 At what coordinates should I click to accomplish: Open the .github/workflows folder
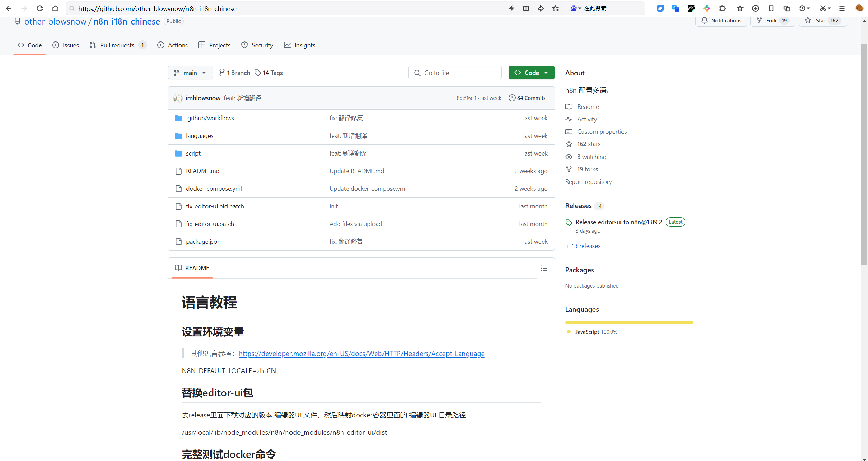pos(210,118)
